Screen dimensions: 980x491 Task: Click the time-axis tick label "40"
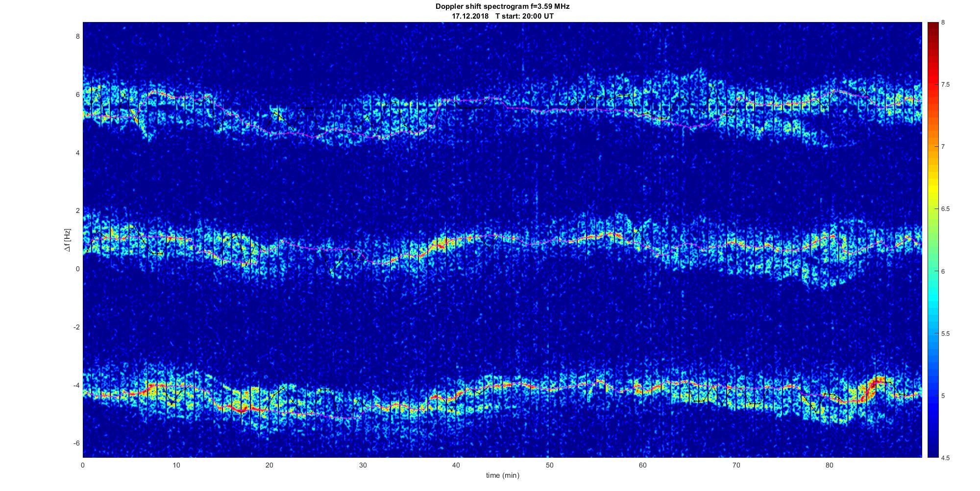pos(456,465)
